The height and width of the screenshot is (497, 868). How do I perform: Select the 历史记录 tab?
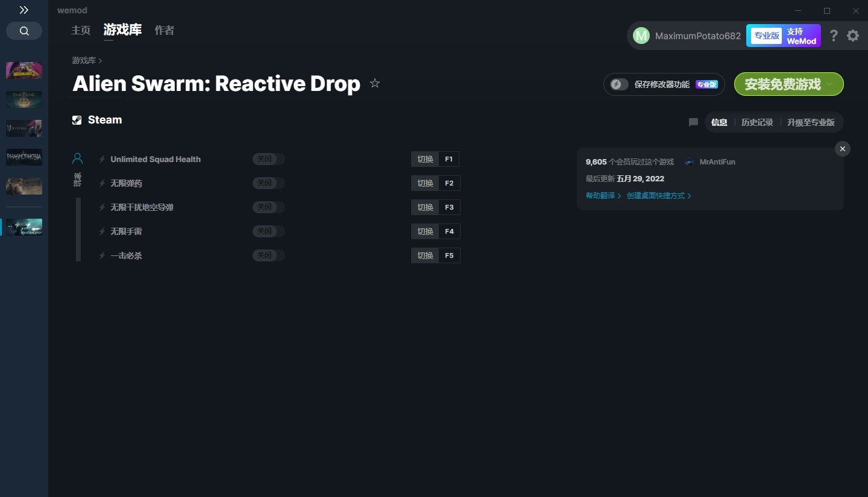click(757, 122)
